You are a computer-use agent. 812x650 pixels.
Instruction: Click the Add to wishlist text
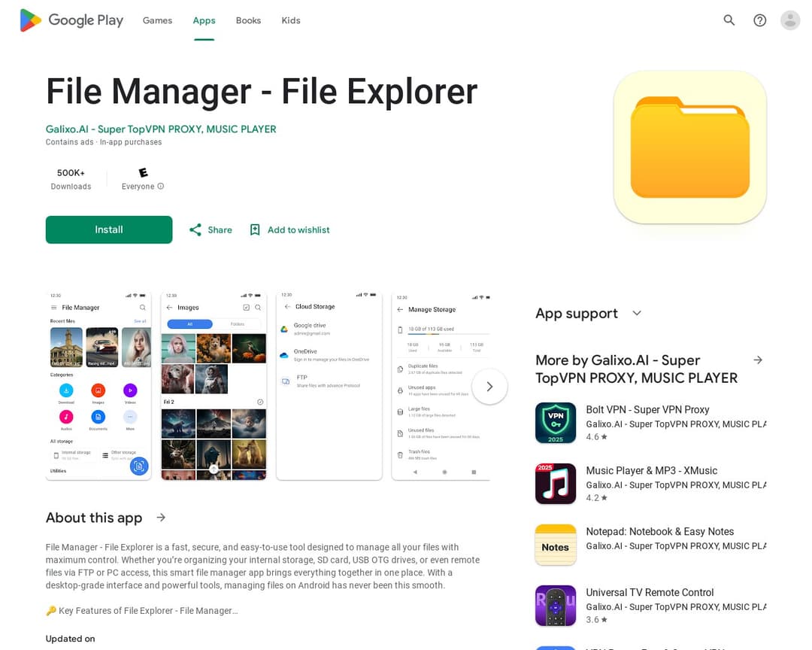(298, 229)
